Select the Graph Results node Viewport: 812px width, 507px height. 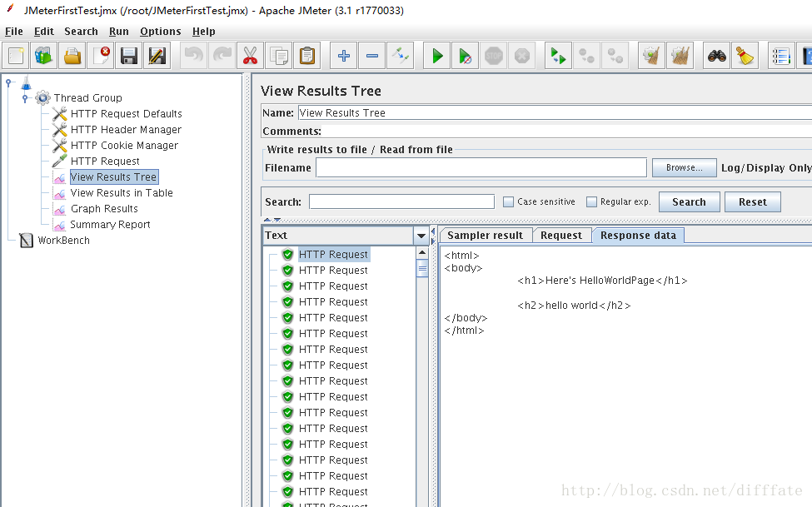(104, 209)
